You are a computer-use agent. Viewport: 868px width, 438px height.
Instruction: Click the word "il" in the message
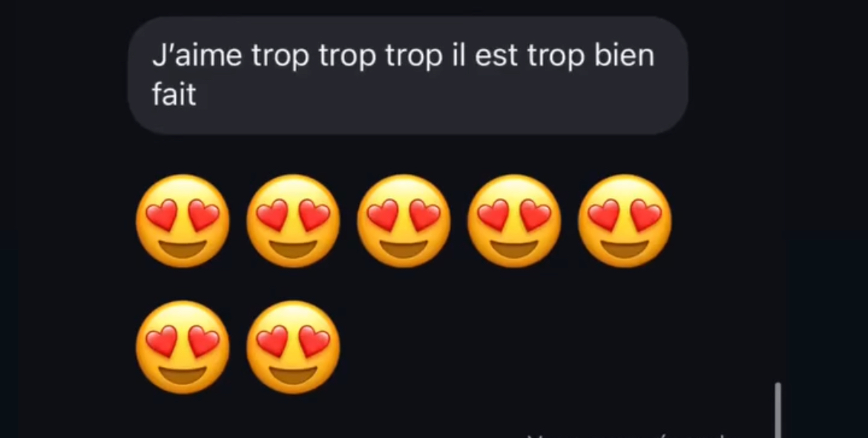pyautogui.click(x=459, y=56)
